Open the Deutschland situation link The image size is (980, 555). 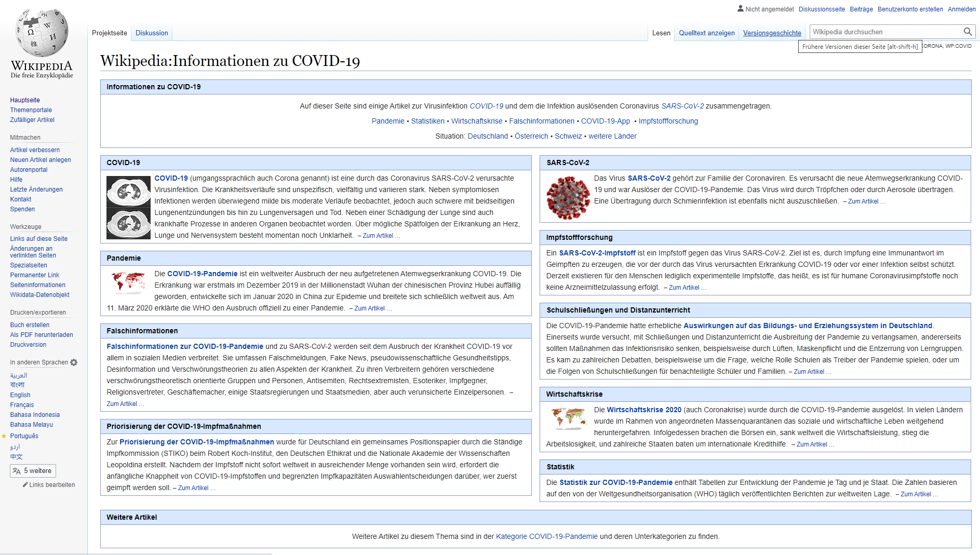tap(488, 136)
